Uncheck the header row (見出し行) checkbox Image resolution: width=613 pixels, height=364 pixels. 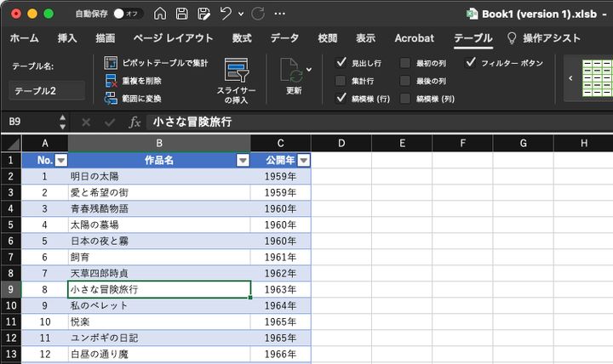341,63
